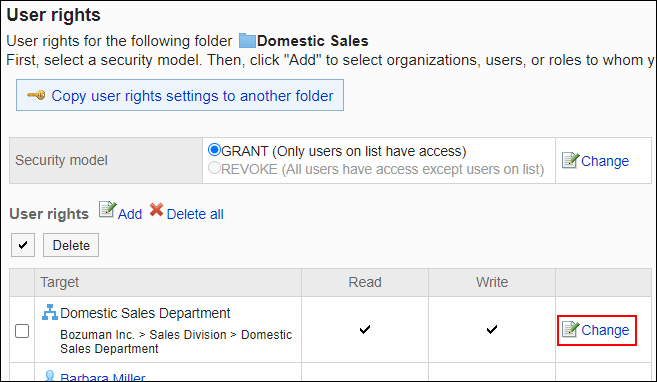Image resolution: width=657 pixels, height=382 pixels.
Task: Click the Domestic Sales Department name text
Action: [145, 313]
